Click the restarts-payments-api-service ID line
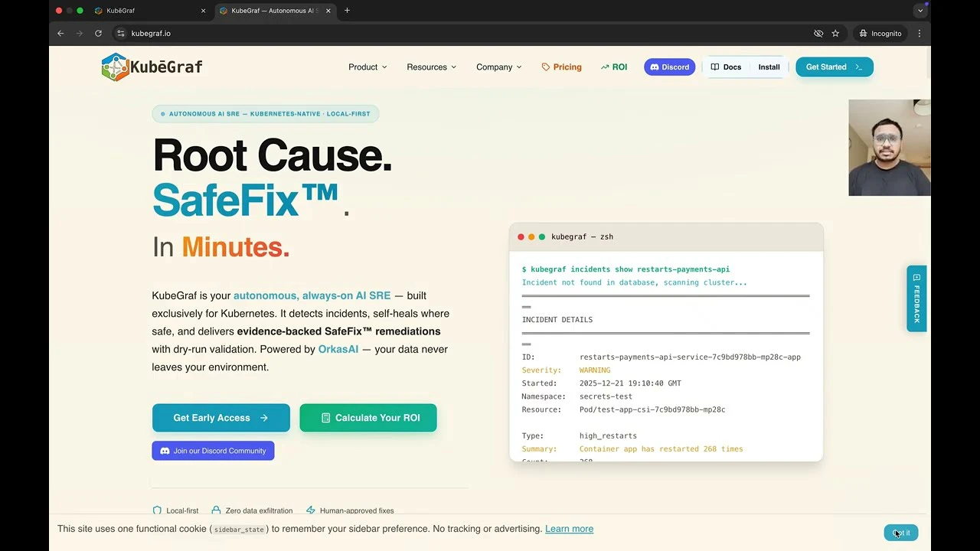Viewport: 980px width, 551px height. (661, 357)
